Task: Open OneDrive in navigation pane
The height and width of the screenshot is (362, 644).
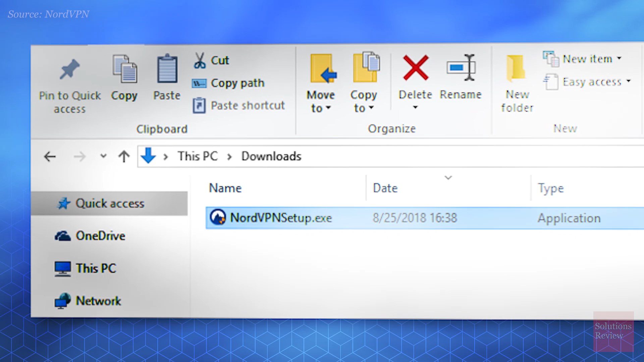Action: 100,236
